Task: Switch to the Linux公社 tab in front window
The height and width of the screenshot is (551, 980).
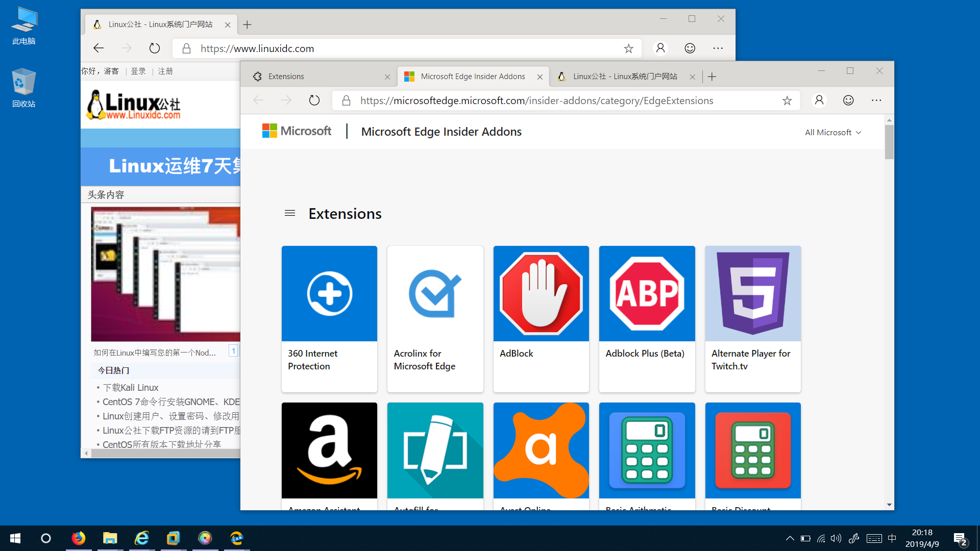Action: 625,77
